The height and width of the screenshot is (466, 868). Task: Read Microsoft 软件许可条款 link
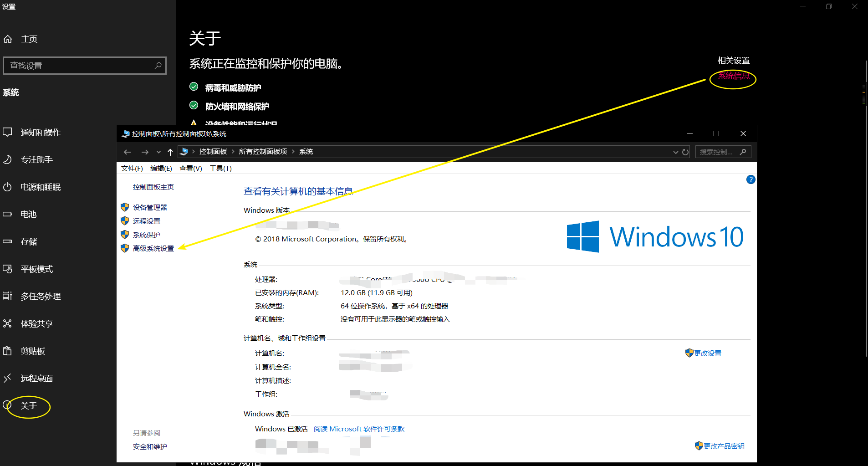pos(359,429)
